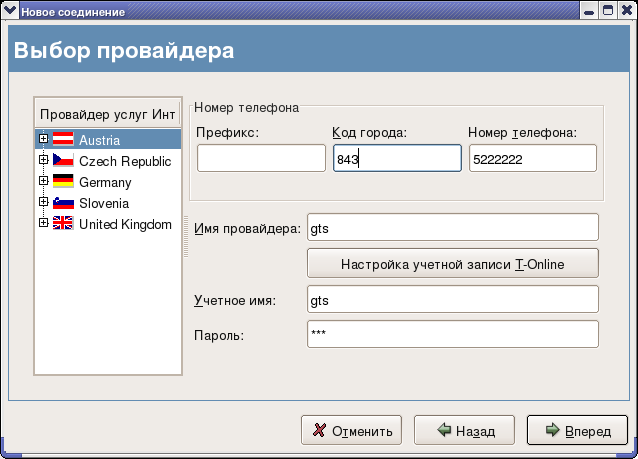Minimize the Новое соединение window
This screenshot has height=459, width=638.
pos(589,10)
